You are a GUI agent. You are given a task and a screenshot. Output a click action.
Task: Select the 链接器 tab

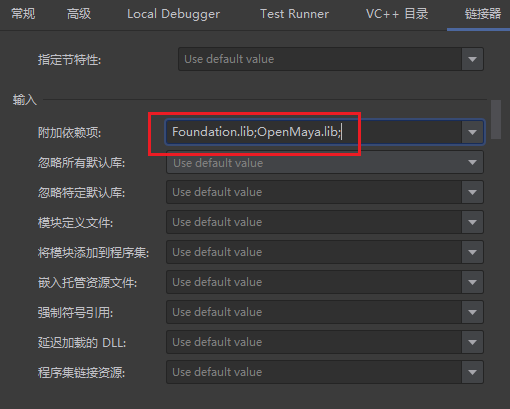[x=483, y=14]
